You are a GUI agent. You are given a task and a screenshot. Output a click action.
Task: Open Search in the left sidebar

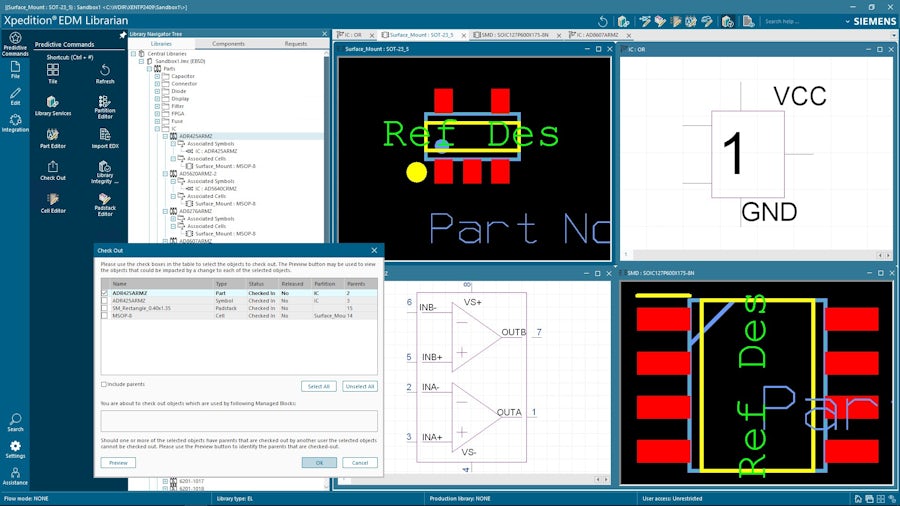pos(15,422)
